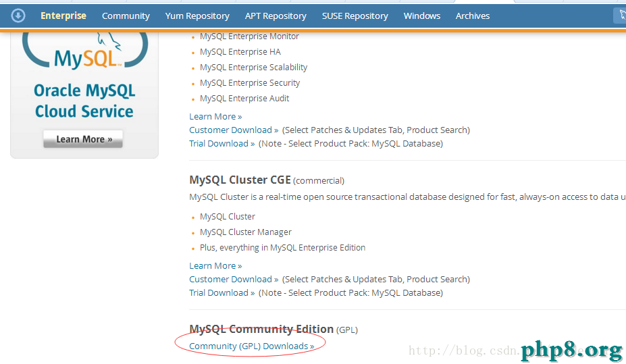Click the MySQL Community Edition heading
The height and width of the screenshot is (364, 626).
(261, 330)
